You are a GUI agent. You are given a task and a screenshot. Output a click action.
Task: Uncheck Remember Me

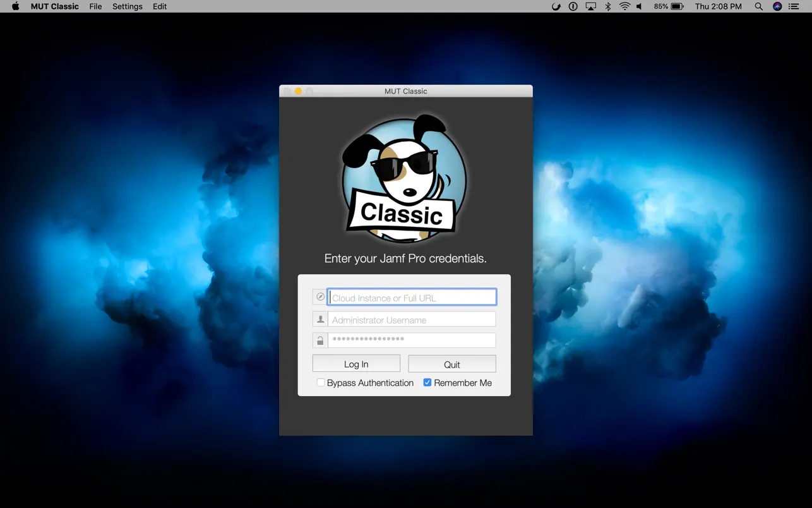coord(427,382)
